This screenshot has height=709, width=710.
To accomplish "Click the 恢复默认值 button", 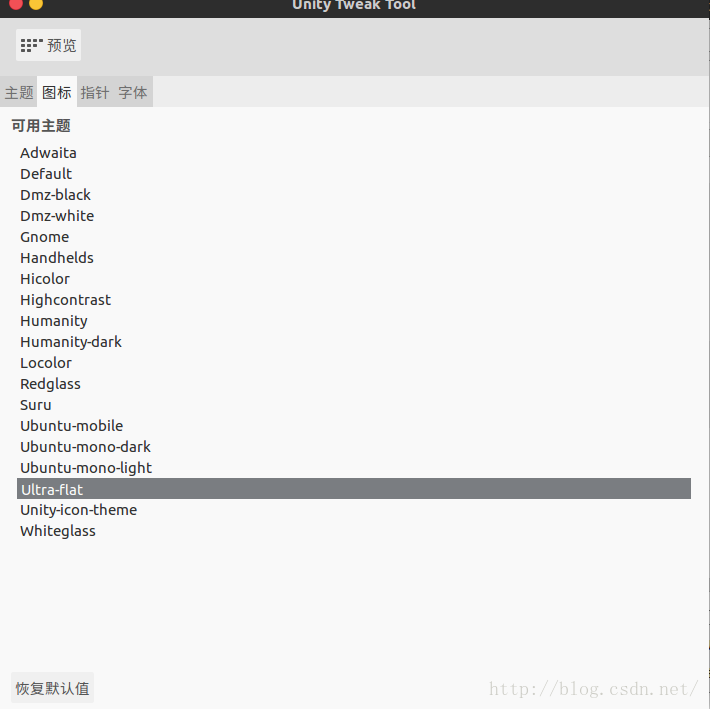I will (53, 688).
